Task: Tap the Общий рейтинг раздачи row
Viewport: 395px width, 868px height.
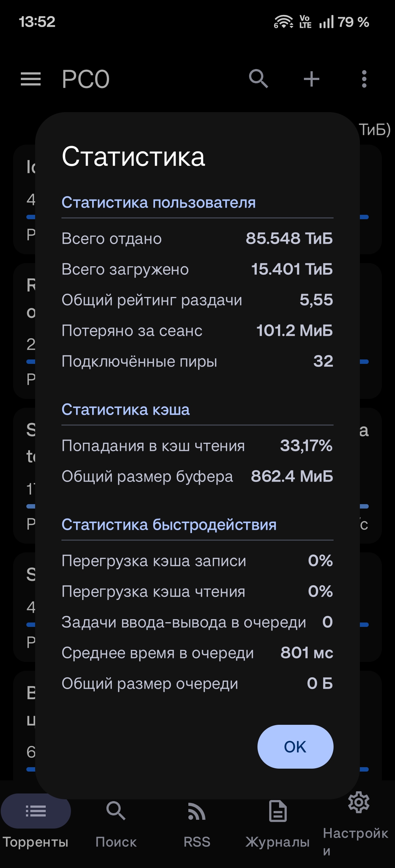Action: [x=197, y=300]
